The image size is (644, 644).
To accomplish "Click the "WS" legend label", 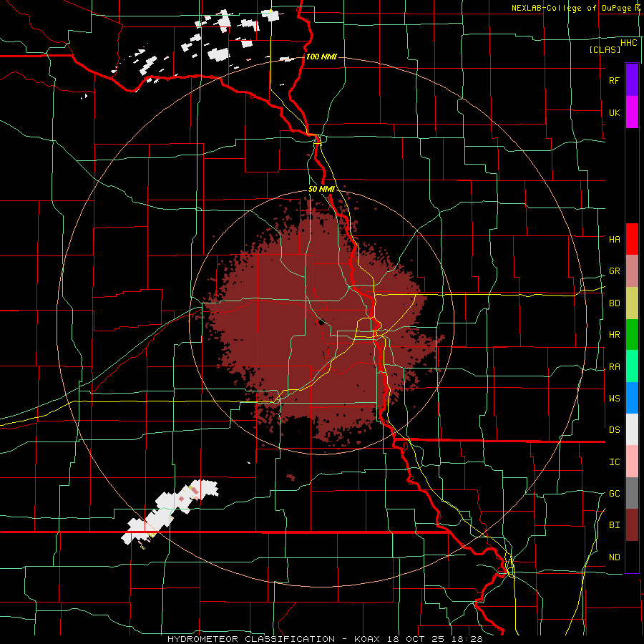I will point(614,399).
